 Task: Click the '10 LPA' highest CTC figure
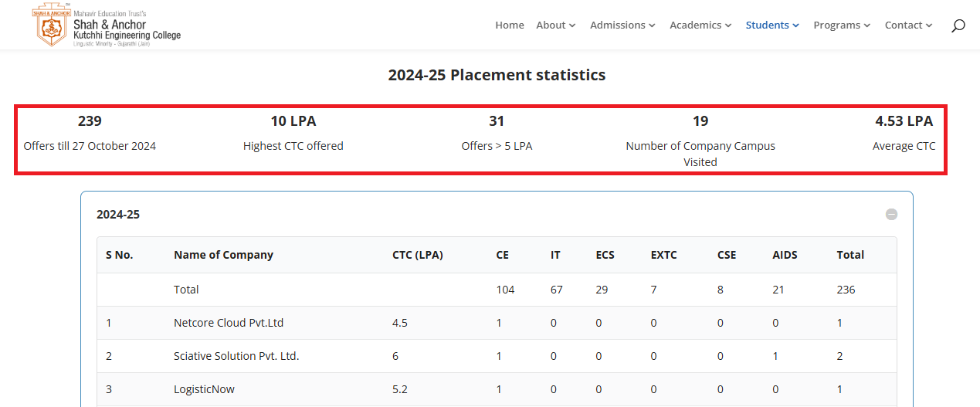click(293, 121)
